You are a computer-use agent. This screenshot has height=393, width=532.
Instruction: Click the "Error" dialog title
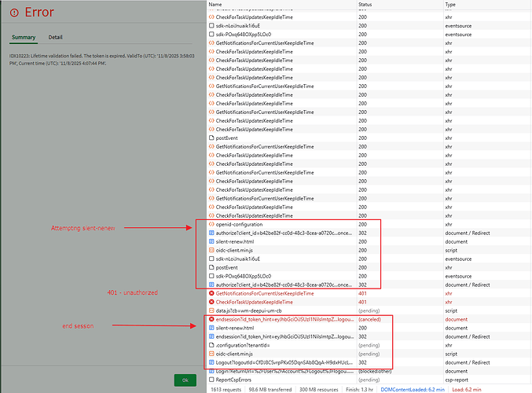tap(39, 13)
